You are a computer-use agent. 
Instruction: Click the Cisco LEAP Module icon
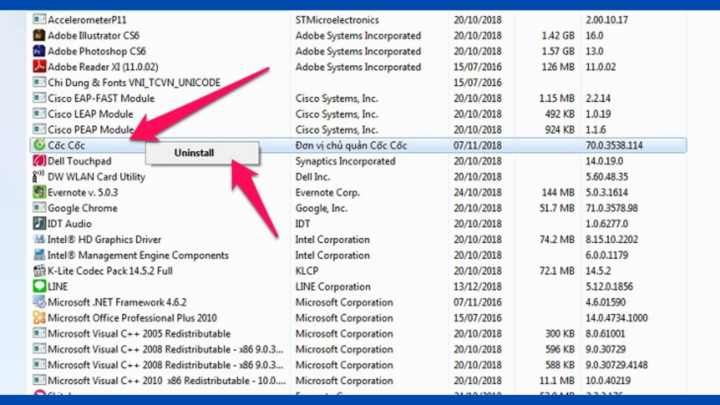pos(39,114)
